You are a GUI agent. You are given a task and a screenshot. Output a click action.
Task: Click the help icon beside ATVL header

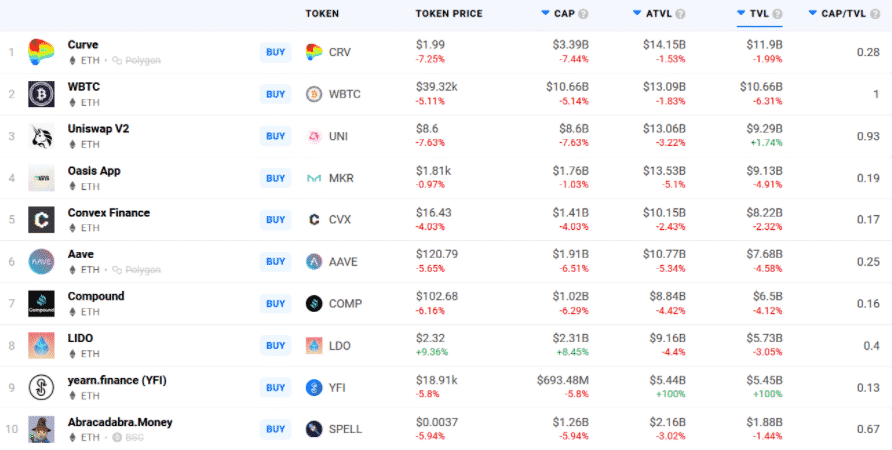680,14
